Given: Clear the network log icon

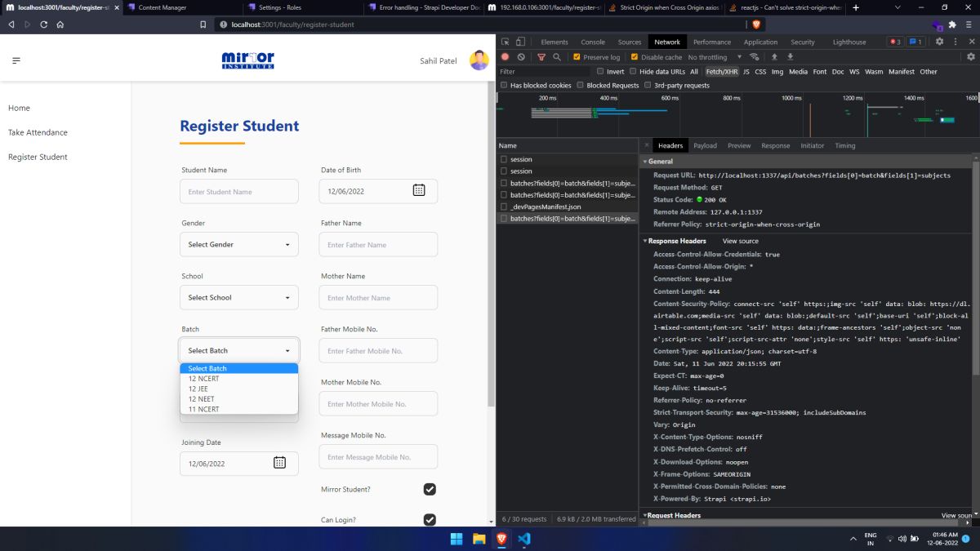Looking at the screenshot, I should [521, 57].
